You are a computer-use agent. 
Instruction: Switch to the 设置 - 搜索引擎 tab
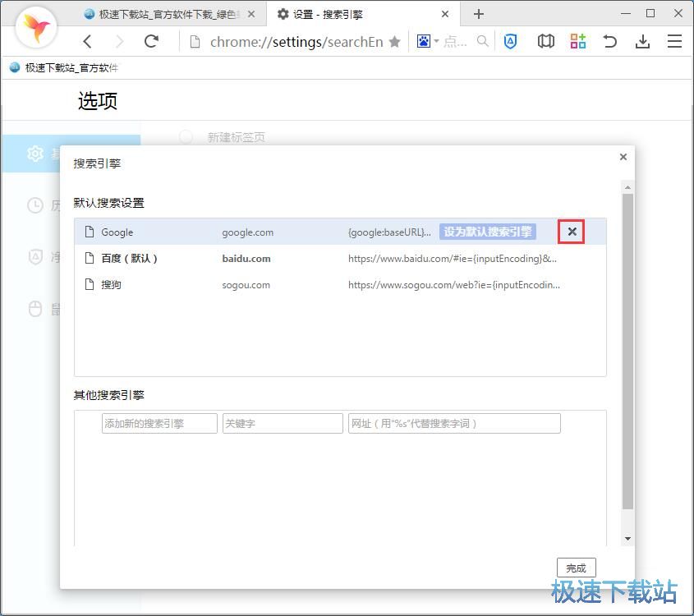pyautogui.click(x=363, y=14)
